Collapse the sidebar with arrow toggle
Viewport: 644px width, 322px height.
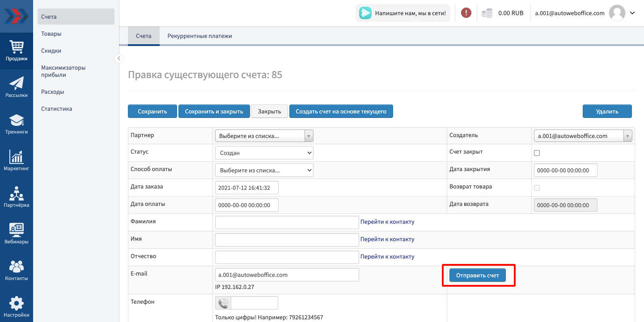pos(119,58)
